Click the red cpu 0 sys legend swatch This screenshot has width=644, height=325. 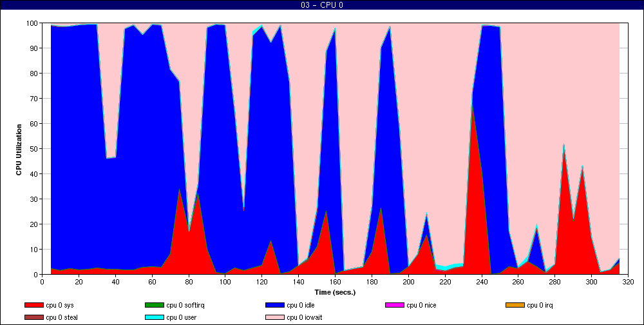38,304
